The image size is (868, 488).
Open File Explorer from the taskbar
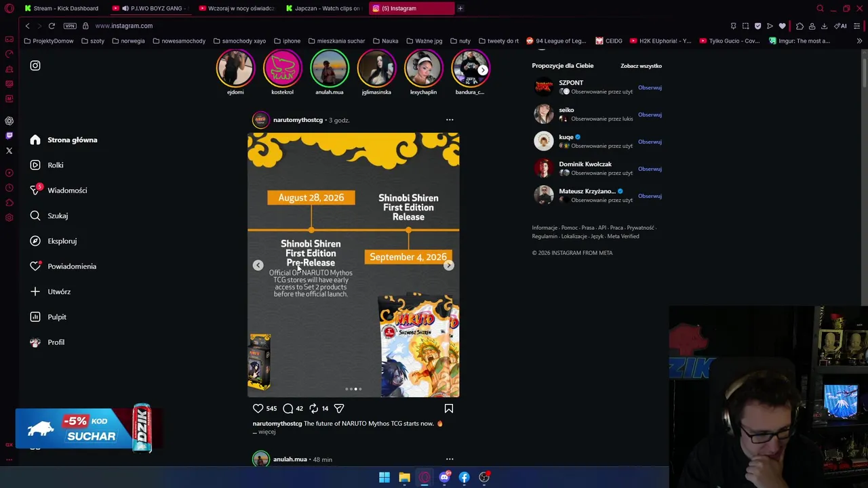click(404, 477)
